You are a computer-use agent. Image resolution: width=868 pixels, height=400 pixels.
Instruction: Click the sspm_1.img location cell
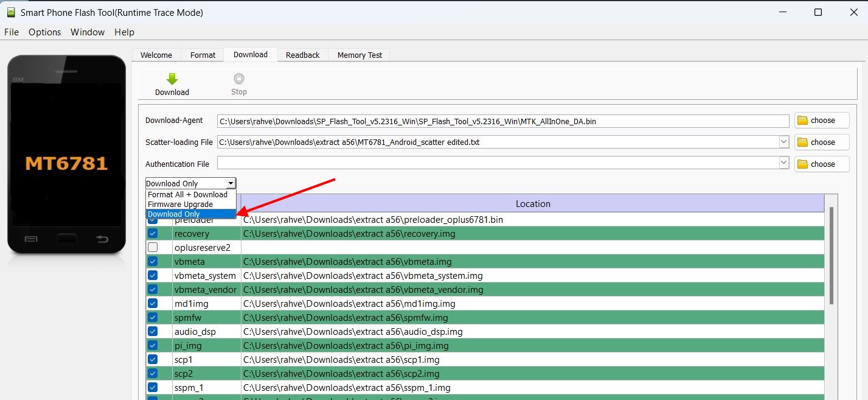(533, 387)
